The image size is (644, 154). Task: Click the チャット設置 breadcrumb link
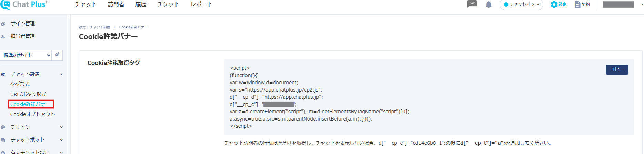click(x=100, y=27)
